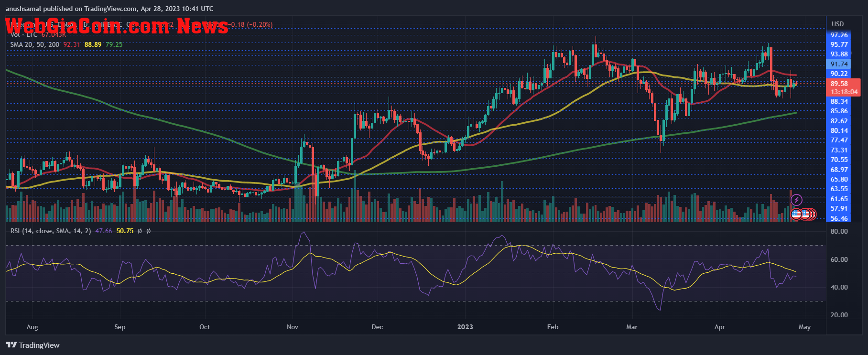Screen dimensions: 868x355
Task: Click the RSI value 47.66
Action: [x=104, y=231]
